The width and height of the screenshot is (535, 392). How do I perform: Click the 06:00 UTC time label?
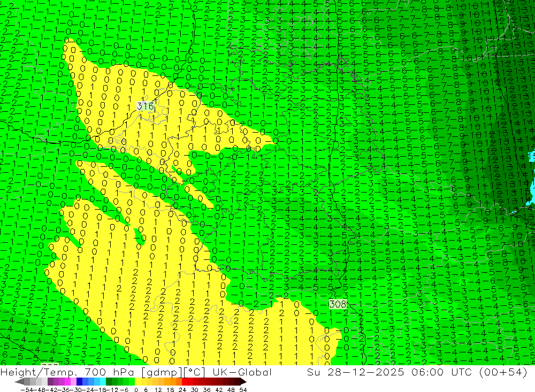443,372
